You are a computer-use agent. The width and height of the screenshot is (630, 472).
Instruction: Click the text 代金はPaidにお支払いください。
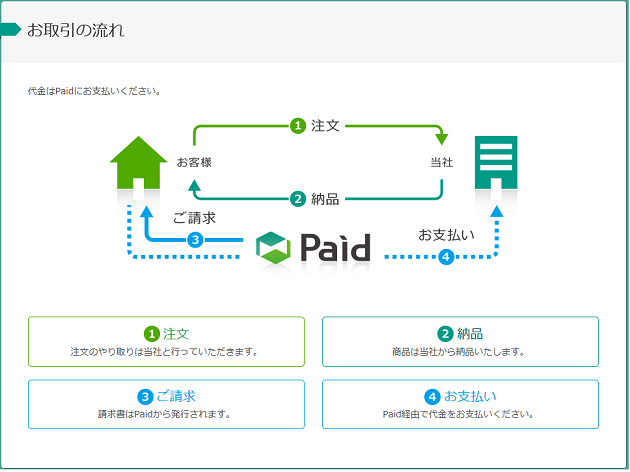click(x=94, y=91)
